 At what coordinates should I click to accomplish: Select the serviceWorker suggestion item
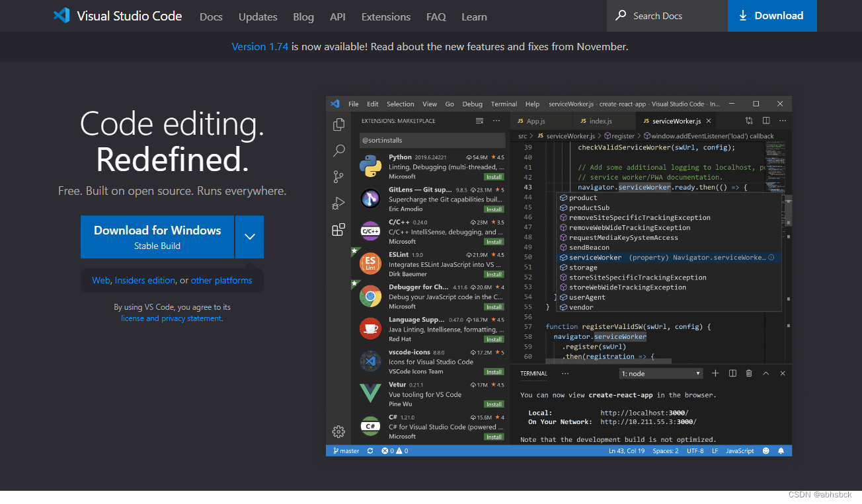tap(670, 258)
